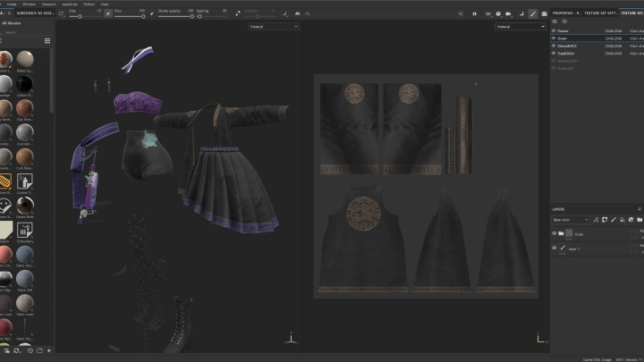Open the Help menu
The height and width of the screenshot is (362, 644).
coord(105,4)
